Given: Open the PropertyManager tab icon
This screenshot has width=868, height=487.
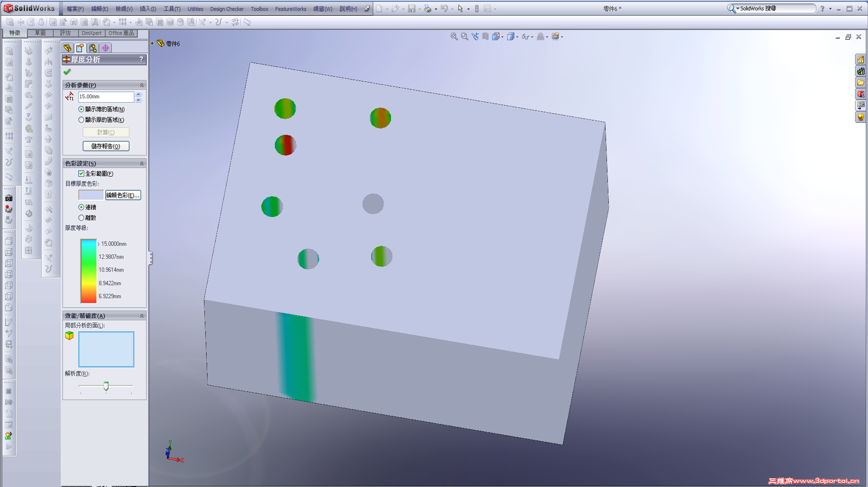Looking at the screenshot, I should click(80, 48).
